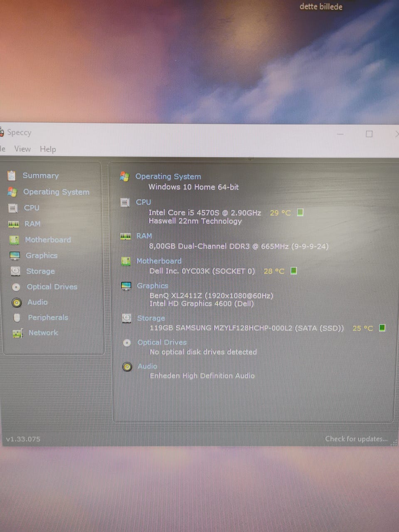Click the Operating System Windows flag sidebar icon

point(12,192)
